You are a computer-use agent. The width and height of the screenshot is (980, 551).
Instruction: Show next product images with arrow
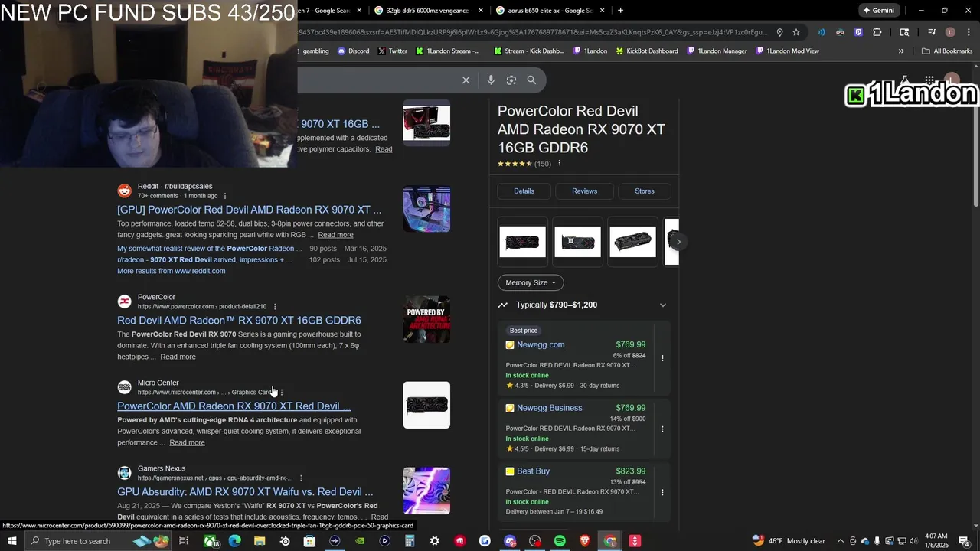[678, 242]
